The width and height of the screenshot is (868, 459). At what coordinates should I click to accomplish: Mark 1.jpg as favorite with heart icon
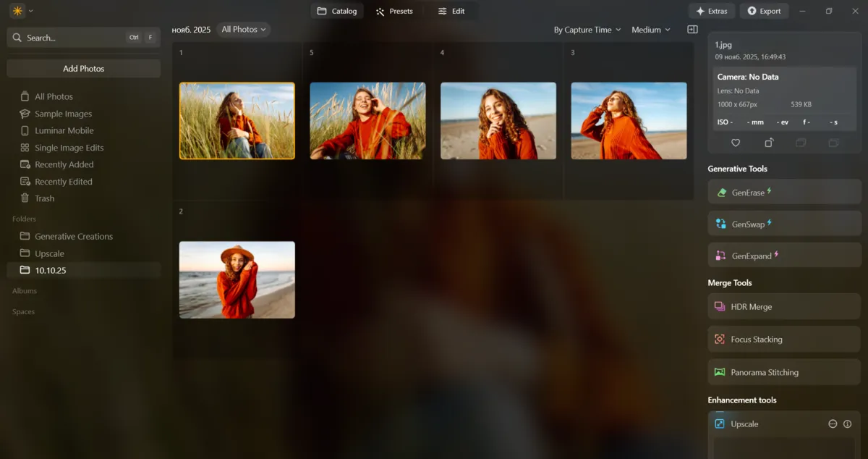pyautogui.click(x=736, y=143)
